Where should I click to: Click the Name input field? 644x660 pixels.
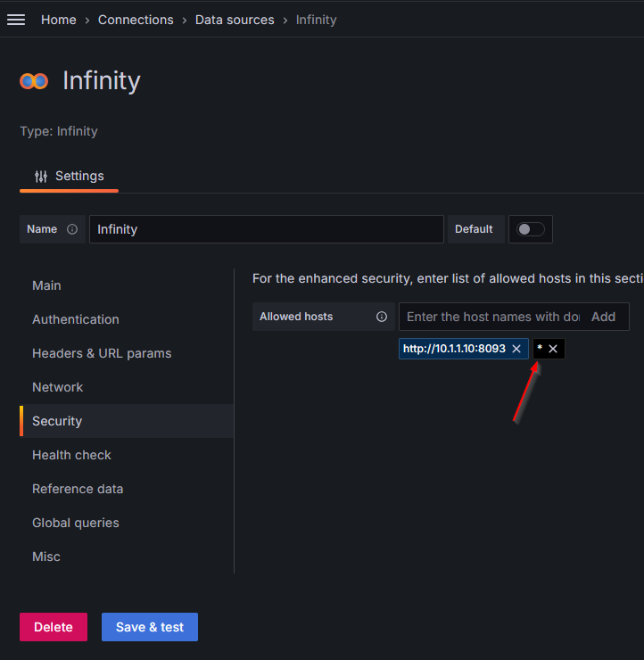pos(267,229)
